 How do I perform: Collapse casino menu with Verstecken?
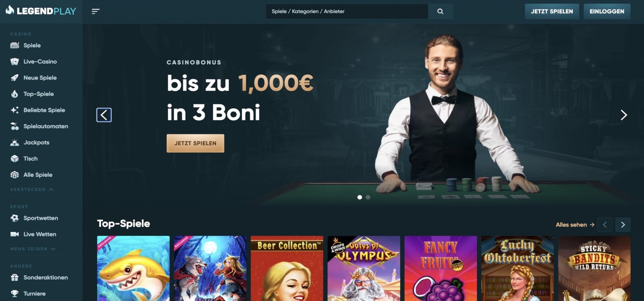click(32, 190)
